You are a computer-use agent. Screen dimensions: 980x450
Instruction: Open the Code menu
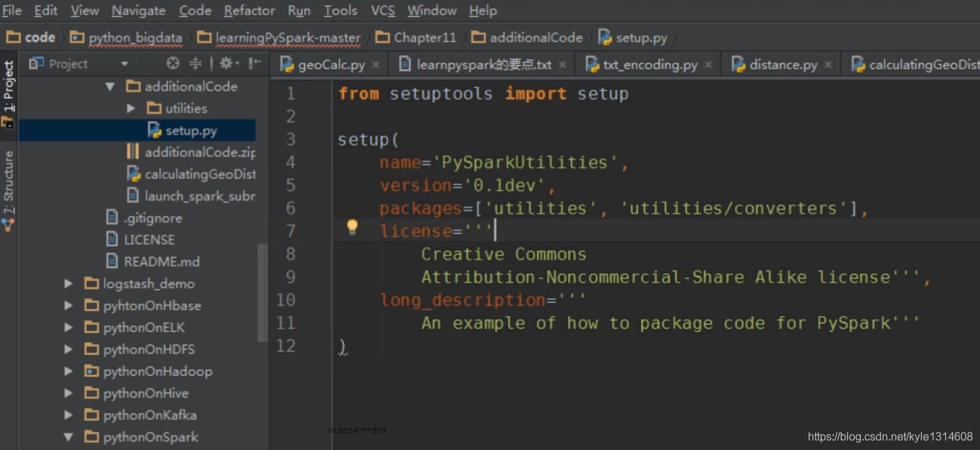[x=195, y=10]
